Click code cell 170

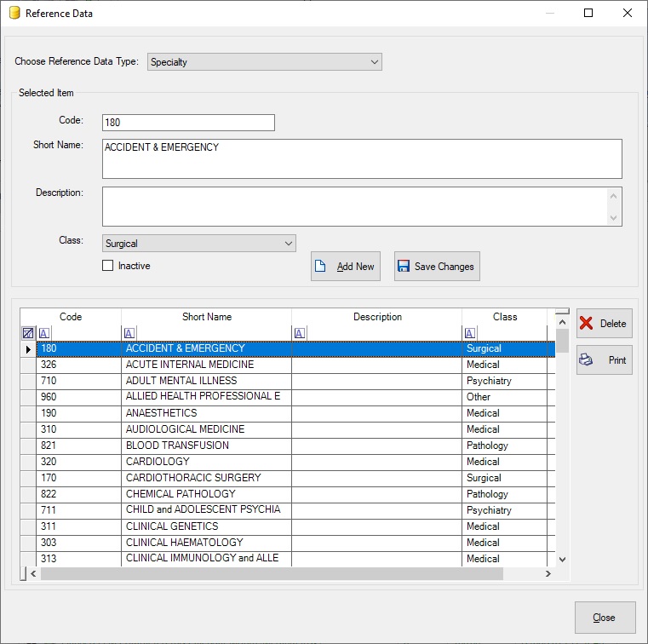[78, 478]
